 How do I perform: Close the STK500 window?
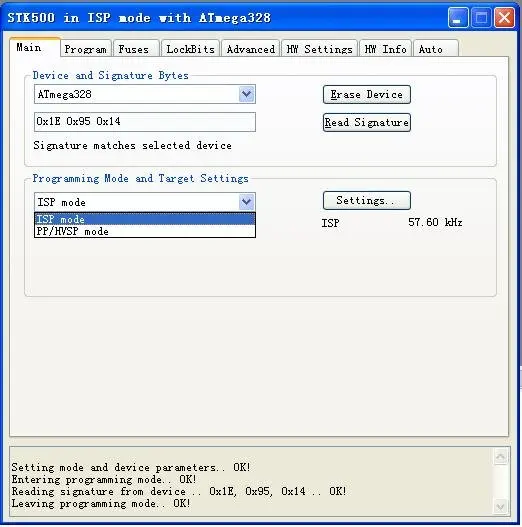click(x=504, y=17)
